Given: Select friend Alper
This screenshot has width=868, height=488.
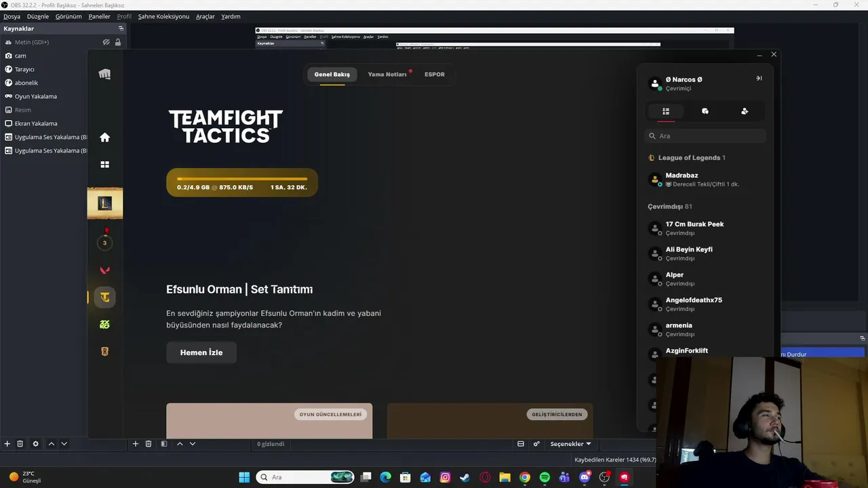Looking at the screenshot, I should click(705, 279).
